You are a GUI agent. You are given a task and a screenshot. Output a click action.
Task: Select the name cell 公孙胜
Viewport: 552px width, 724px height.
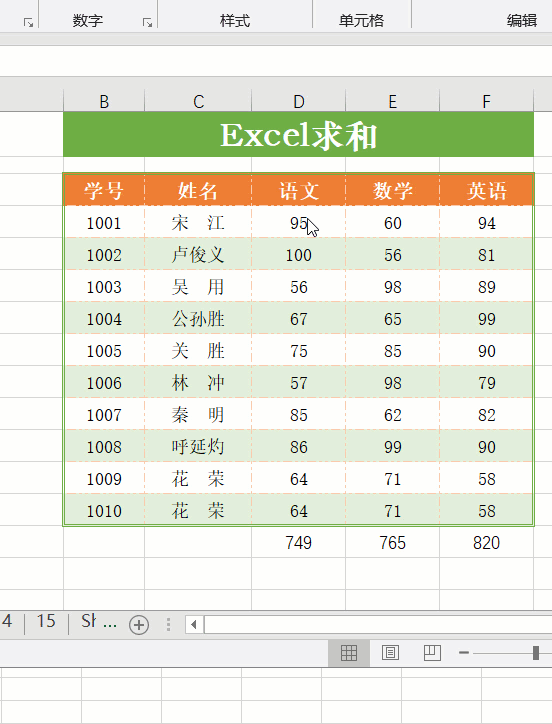point(198,319)
